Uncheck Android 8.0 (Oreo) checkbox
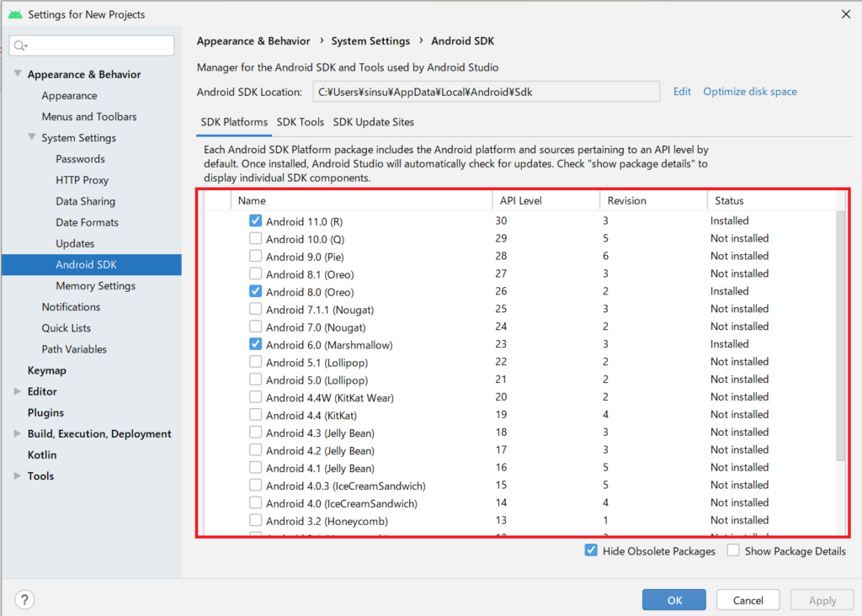Viewport: 862px width, 616px height. click(x=255, y=291)
